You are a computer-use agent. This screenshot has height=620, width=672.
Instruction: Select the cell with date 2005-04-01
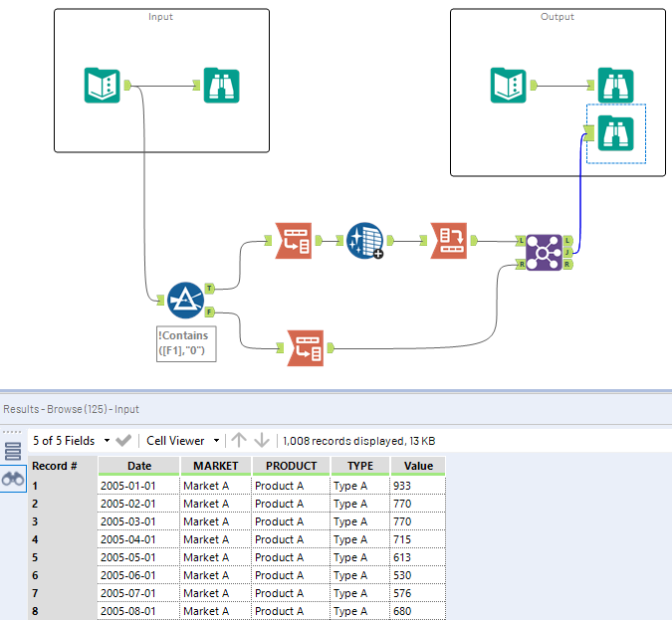click(x=138, y=539)
